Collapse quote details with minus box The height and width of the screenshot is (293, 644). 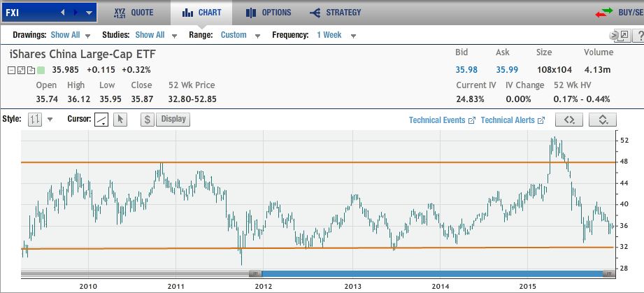pyautogui.click(x=12, y=70)
